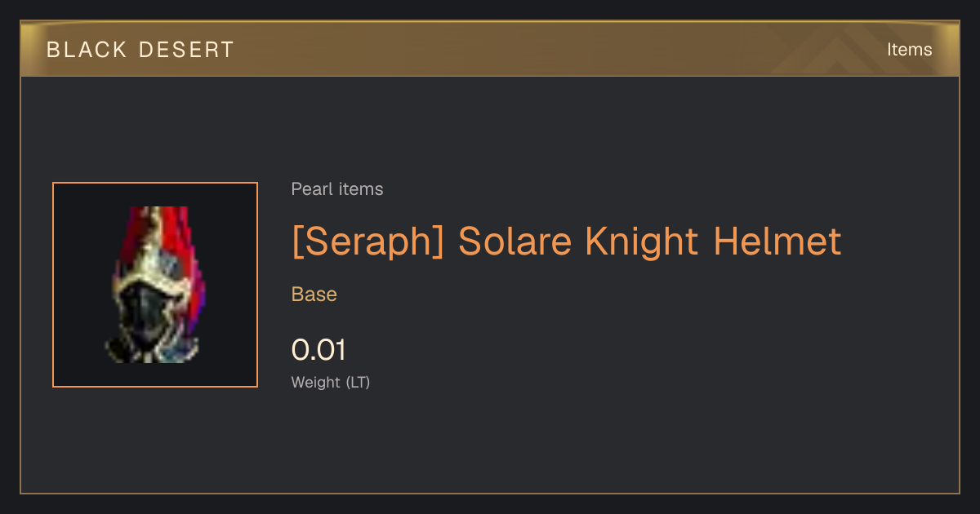This screenshot has width=980, height=514.
Task: Click the gold header banner background
Action: pos(490,50)
